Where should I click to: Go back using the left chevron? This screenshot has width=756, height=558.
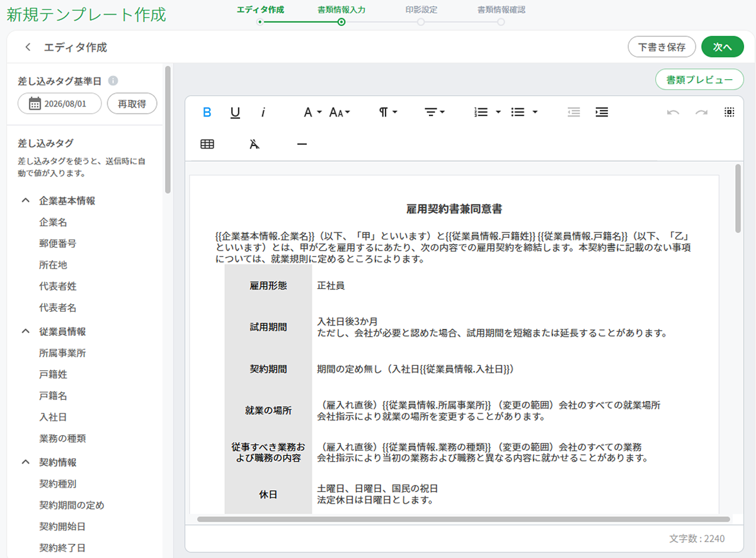coord(27,47)
